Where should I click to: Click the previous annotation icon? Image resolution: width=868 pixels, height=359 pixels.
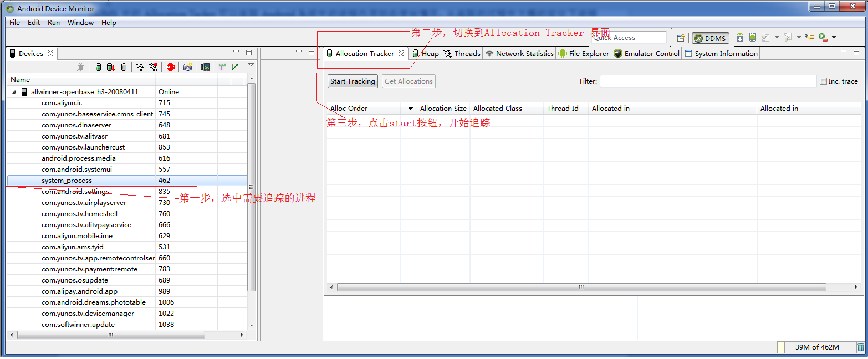788,38
